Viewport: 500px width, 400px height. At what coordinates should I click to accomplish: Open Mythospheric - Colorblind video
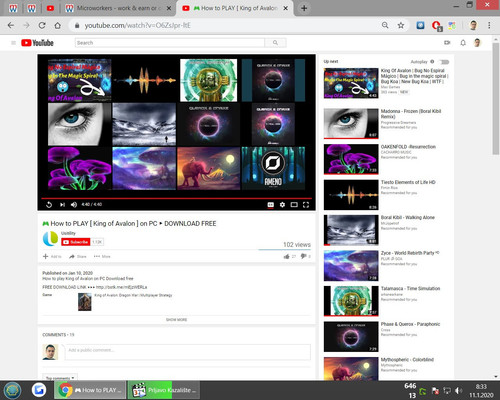pos(407,360)
